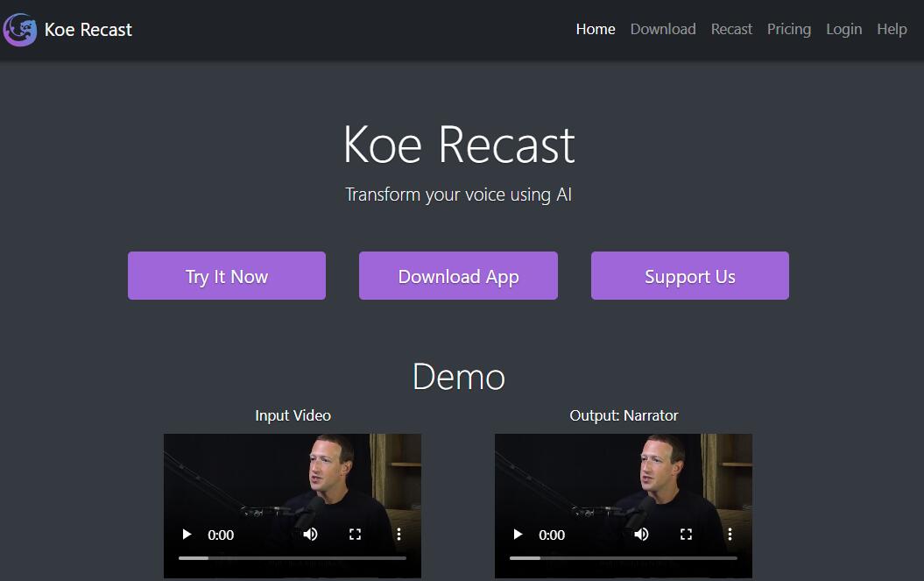The height and width of the screenshot is (581, 924).
Task: Play the Input Video
Action: 187,535
